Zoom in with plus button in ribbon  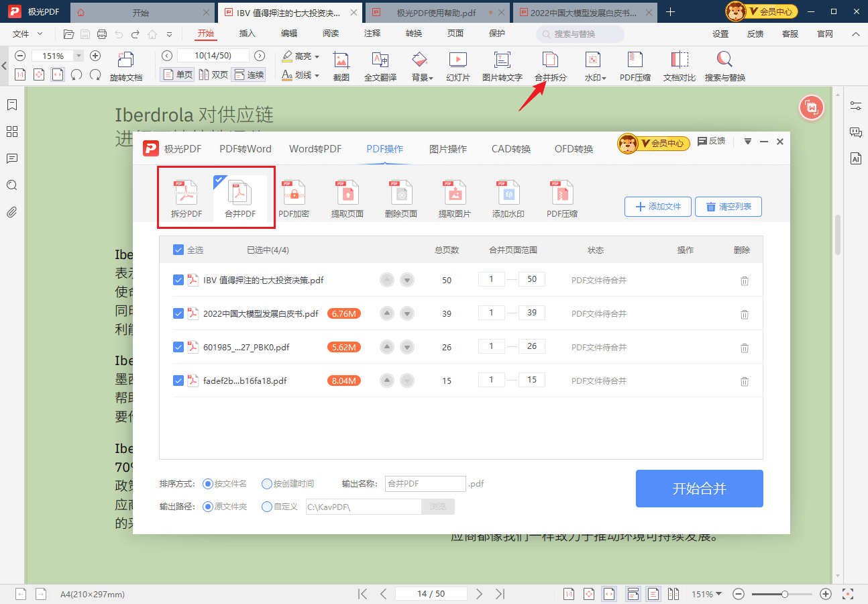(95, 56)
